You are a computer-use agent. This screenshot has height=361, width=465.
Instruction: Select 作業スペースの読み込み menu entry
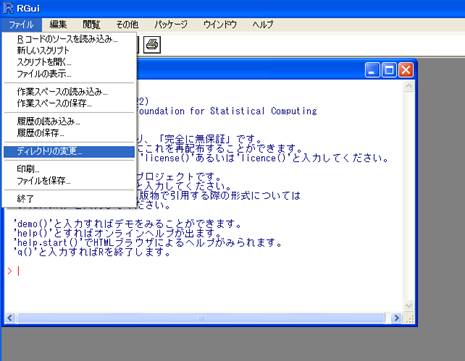coord(69,92)
